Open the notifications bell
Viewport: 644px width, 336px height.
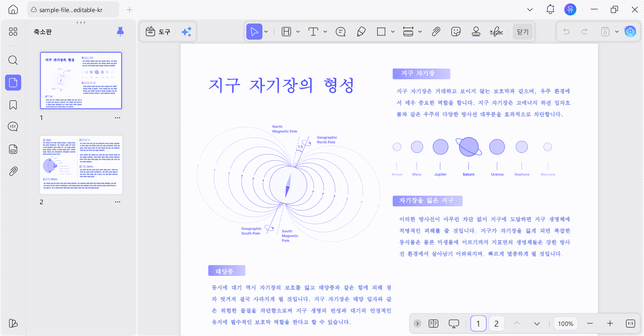pyautogui.click(x=550, y=9)
